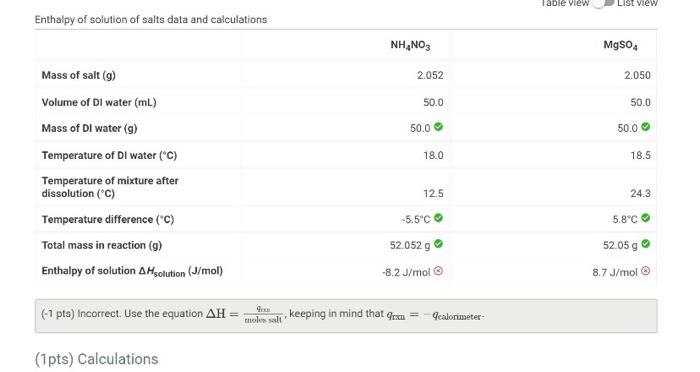Click the 52.05 g total mass entry
Image resolution: width=700 pixels, height=372 pixels.
[x=620, y=245]
